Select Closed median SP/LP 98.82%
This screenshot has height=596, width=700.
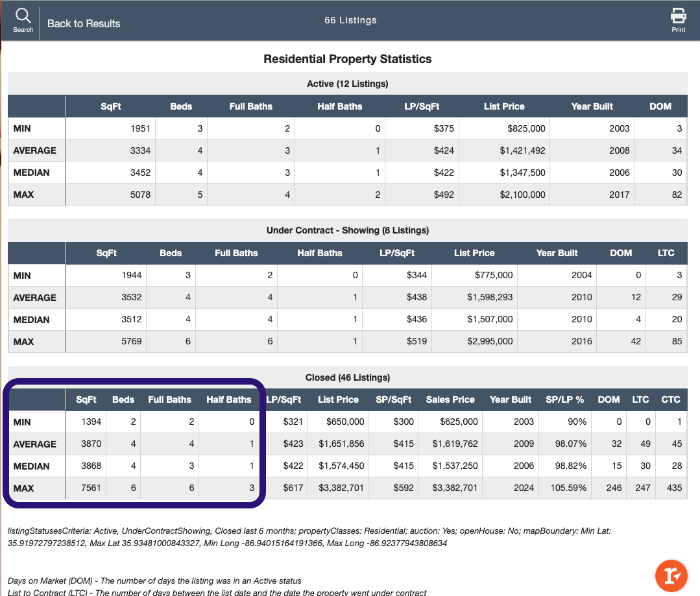pos(570,466)
